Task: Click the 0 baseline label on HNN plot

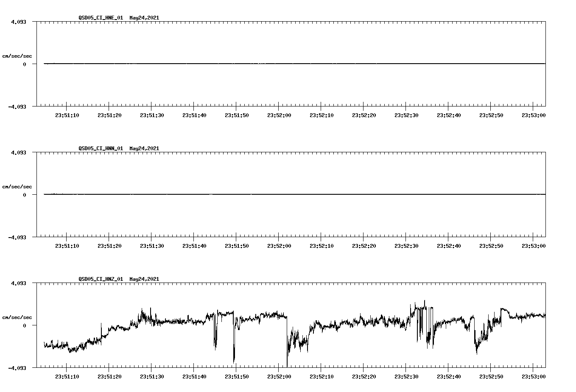Action: [25, 195]
